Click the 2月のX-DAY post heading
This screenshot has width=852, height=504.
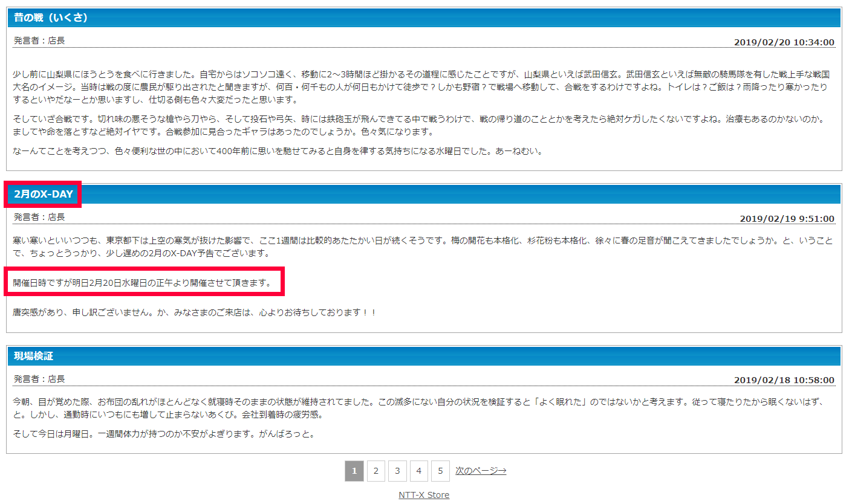coord(44,194)
